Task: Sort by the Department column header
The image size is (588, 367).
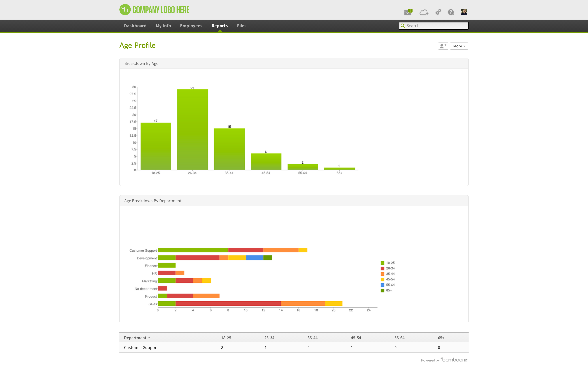Action: click(135, 338)
